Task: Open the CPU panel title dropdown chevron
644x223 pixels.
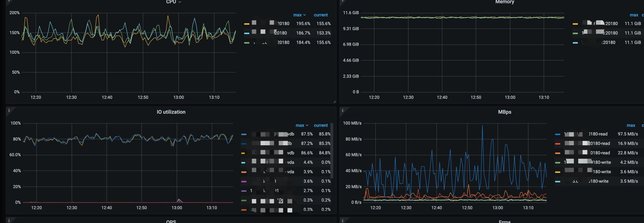Action: coord(180,2)
